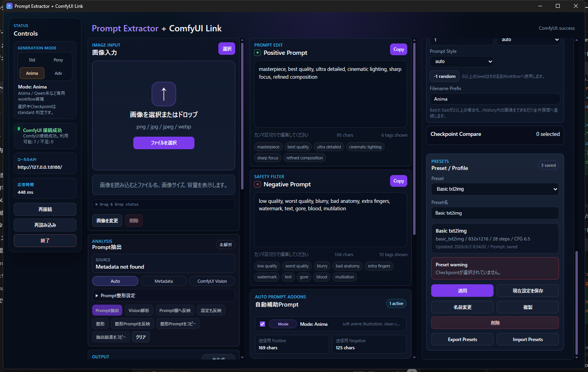Copy the Positive Prompt

pos(399,49)
